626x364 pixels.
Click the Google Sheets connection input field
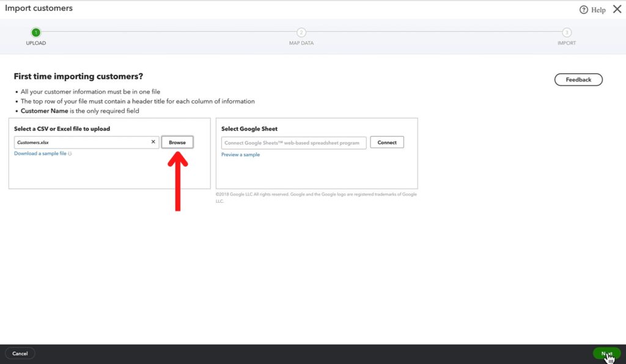click(x=292, y=142)
